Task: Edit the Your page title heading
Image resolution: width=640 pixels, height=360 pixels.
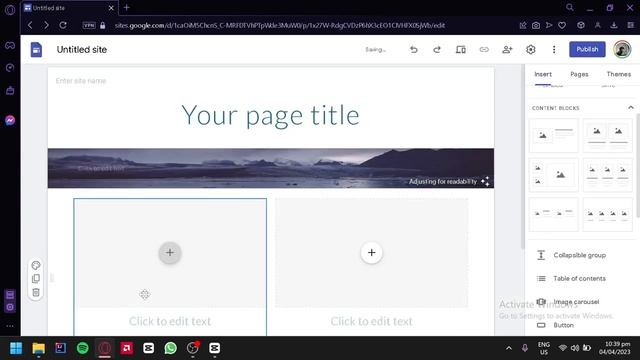Action: 271,115
